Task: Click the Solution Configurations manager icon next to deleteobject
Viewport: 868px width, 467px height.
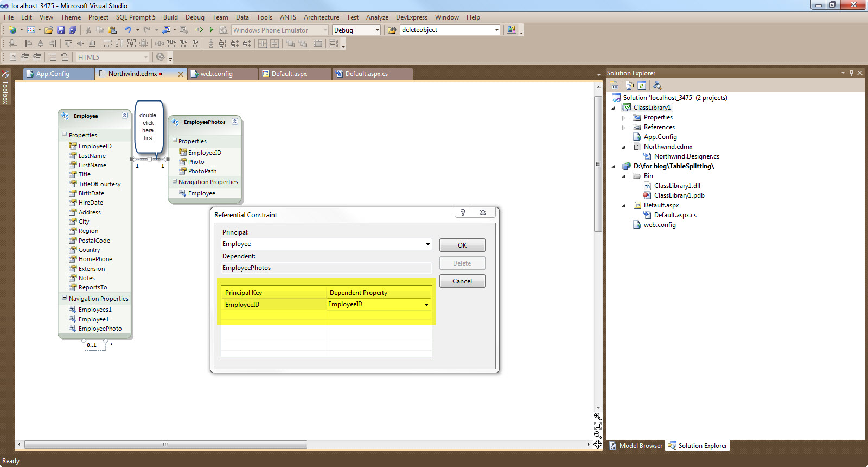Action: coord(511,30)
